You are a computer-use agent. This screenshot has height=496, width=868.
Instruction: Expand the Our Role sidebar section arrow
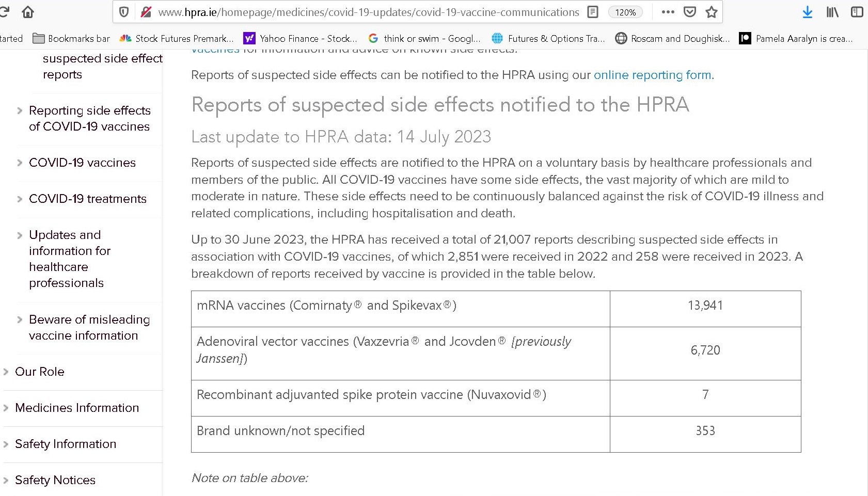tap(6, 372)
